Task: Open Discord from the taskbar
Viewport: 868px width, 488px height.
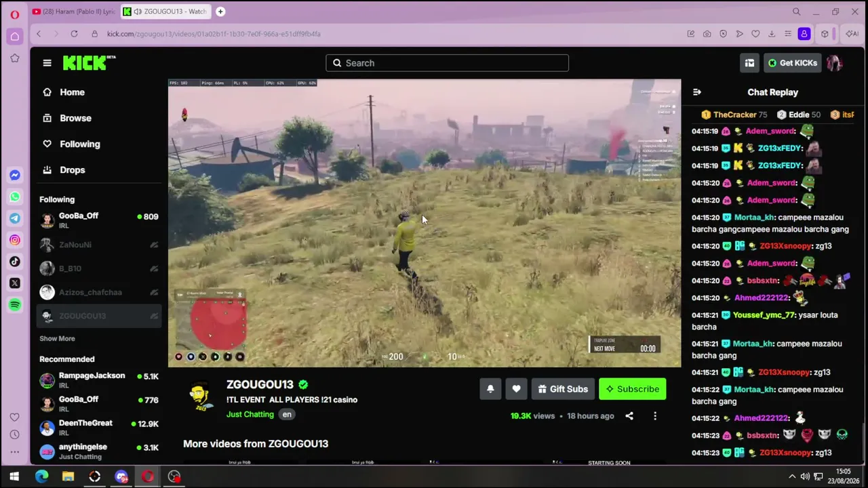Action: tap(121, 476)
